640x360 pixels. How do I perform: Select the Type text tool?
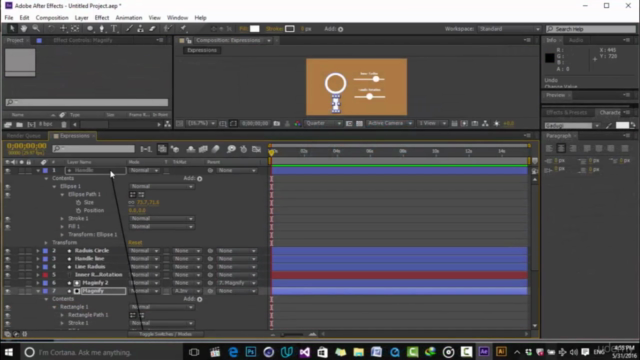click(x=114, y=29)
